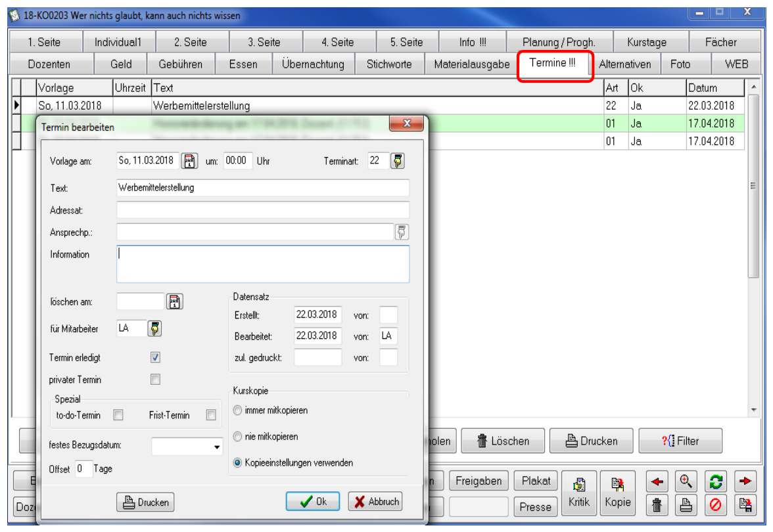Image resolution: width=773 pixels, height=532 pixels.
Task: Expand the festes Bezugsdatum dropdown
Action: [x=216, y=447]
